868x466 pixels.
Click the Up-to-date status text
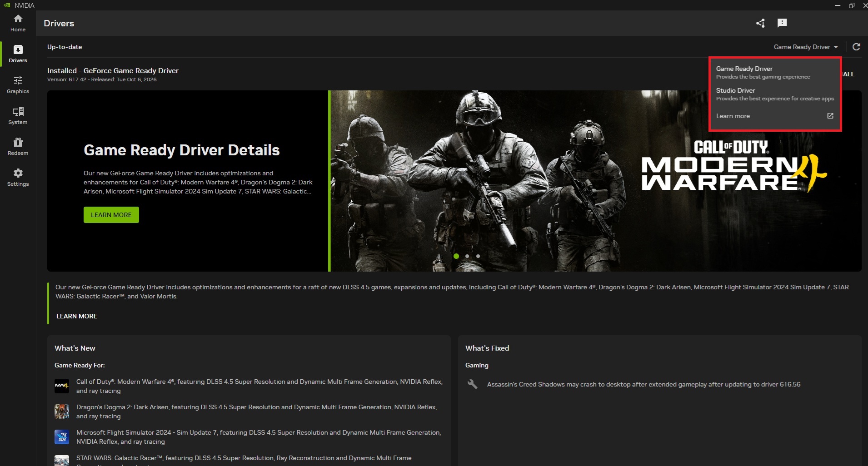click(65, 47)
